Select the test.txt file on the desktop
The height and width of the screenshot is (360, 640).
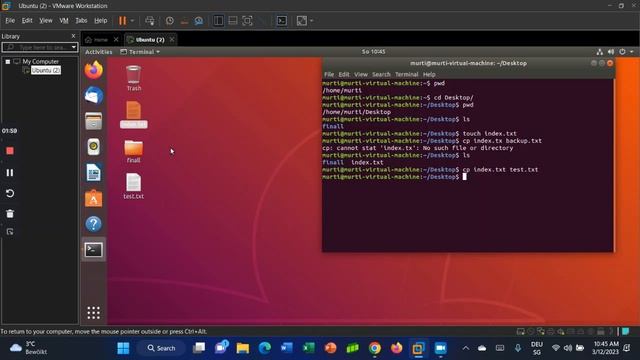pyautogui.click(x=133, y=187)
